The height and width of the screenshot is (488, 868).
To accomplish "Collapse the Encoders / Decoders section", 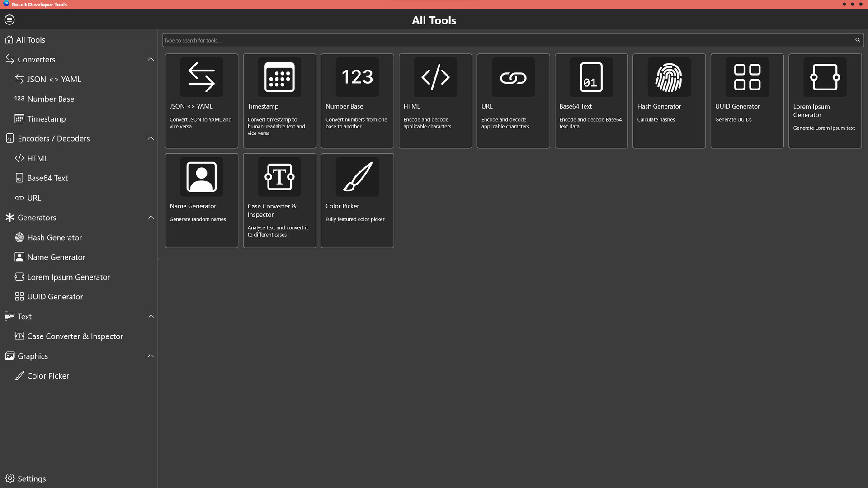I will pos(151,138).
